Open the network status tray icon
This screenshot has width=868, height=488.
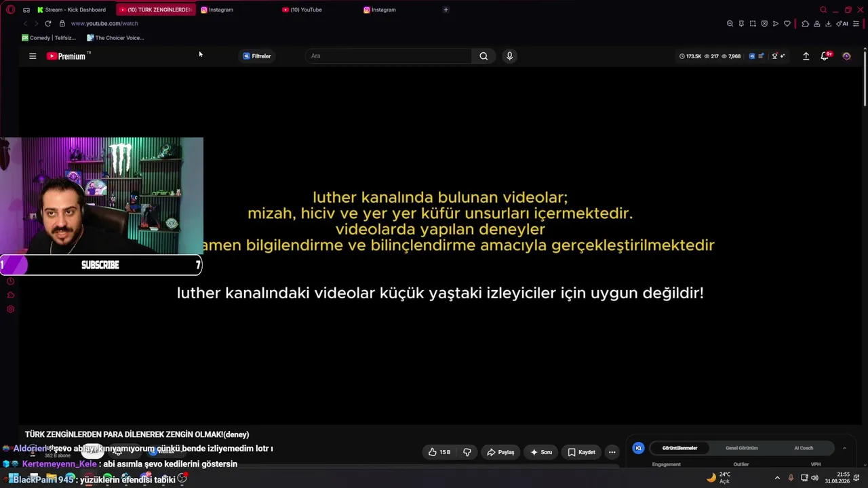[804, 478]
